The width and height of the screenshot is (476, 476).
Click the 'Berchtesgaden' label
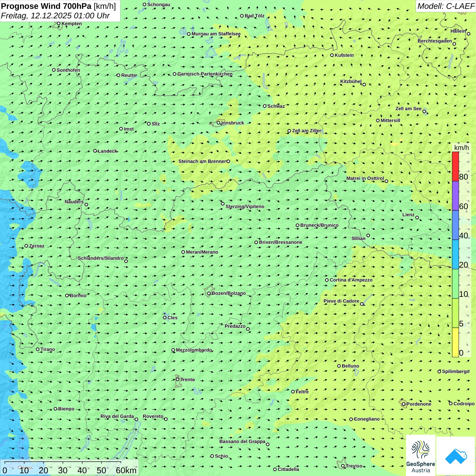click(x=435, y=41)
